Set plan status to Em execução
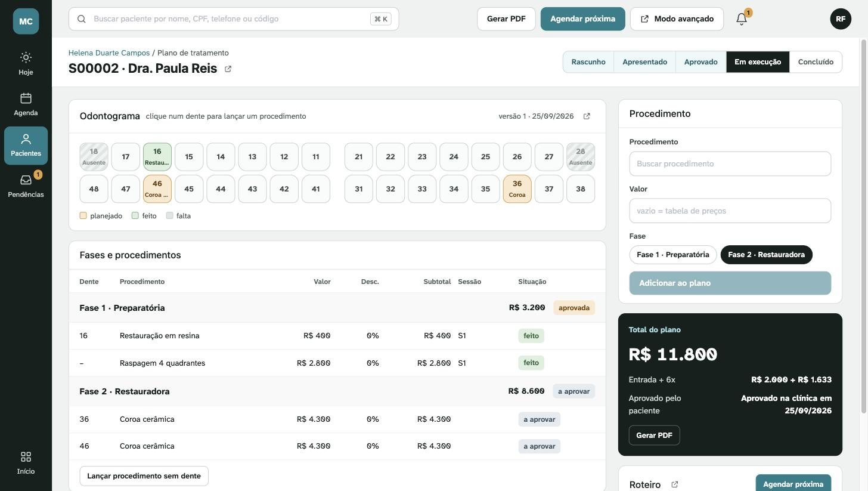 [758, 62]
